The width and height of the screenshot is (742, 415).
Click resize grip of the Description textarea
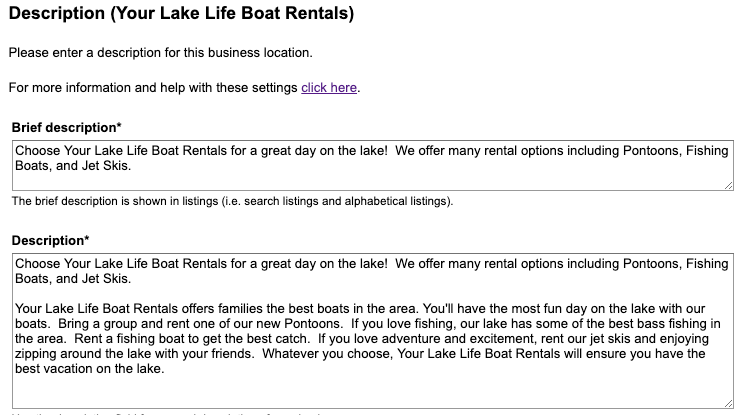[728, 405]
